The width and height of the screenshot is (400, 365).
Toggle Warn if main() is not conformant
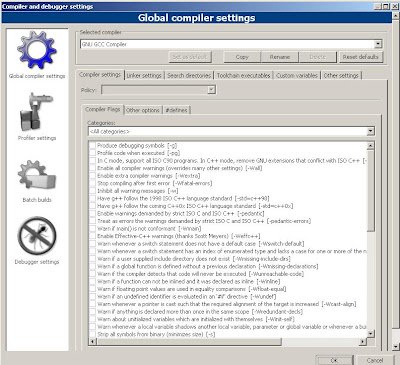(x=92, y=229)
